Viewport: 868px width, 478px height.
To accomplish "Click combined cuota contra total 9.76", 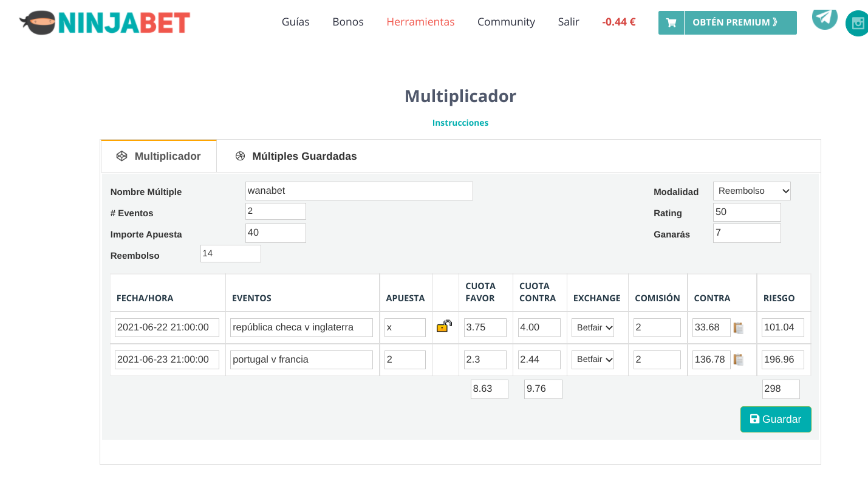I will (x=543, y=389).
